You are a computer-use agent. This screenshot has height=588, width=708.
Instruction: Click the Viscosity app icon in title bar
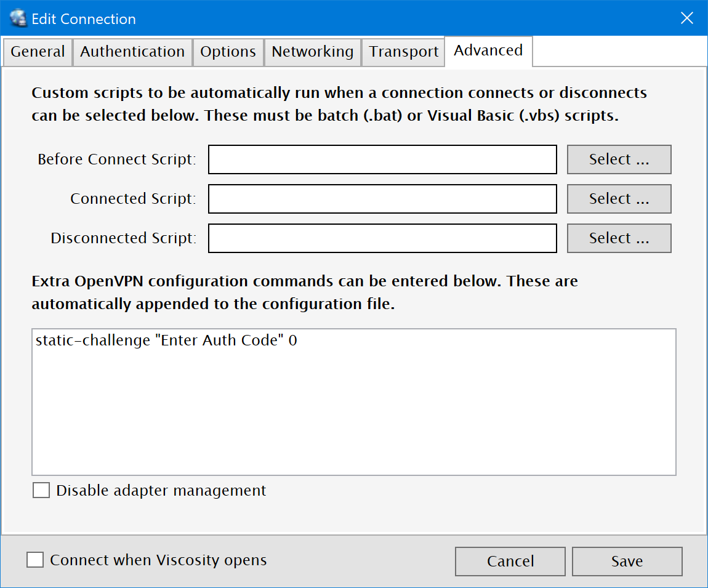pyautogui.click(x=19, y=18)
